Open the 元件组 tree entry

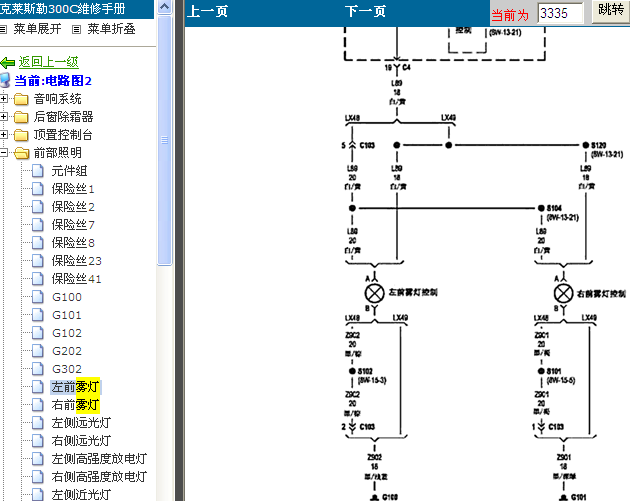point(69,171)
